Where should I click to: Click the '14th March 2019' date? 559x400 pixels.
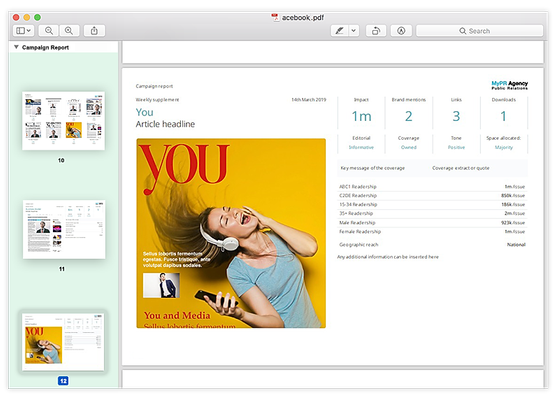pos(309,100)
